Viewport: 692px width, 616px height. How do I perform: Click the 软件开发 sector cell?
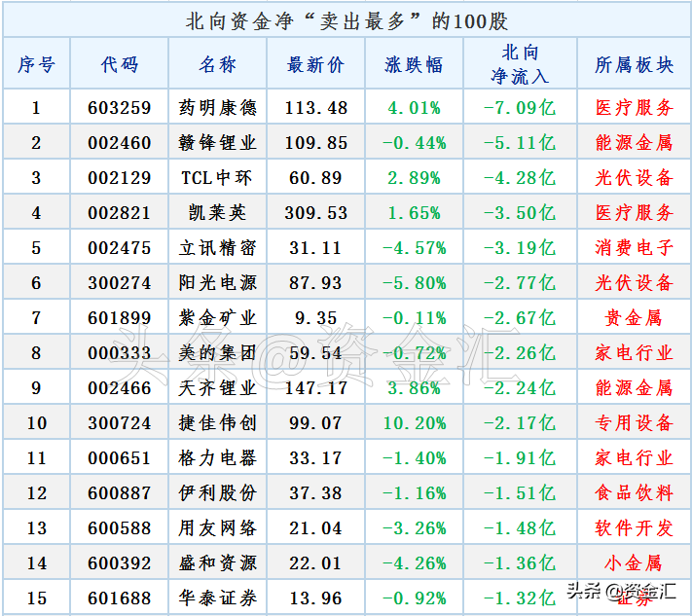(x=635, y=528)
